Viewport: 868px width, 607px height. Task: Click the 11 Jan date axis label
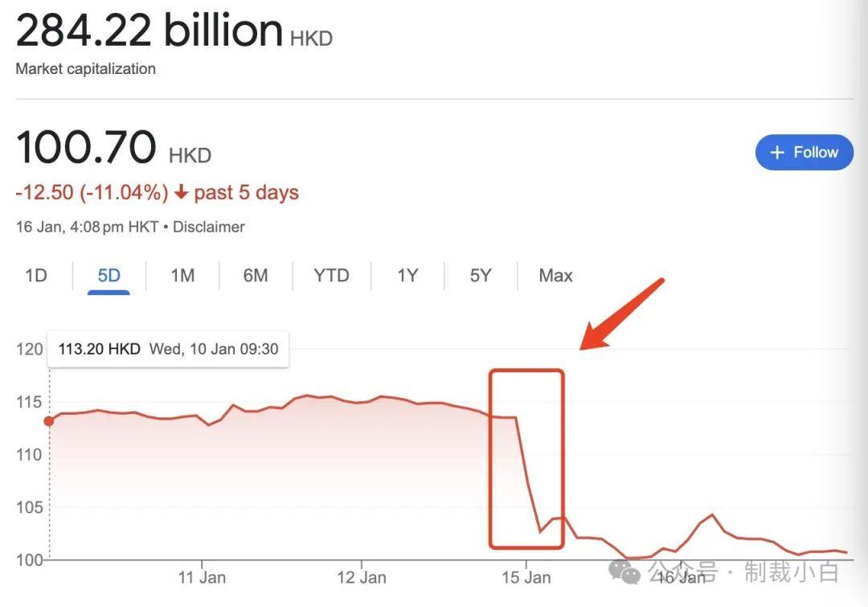pyautogui.click(x=201, y=577)
